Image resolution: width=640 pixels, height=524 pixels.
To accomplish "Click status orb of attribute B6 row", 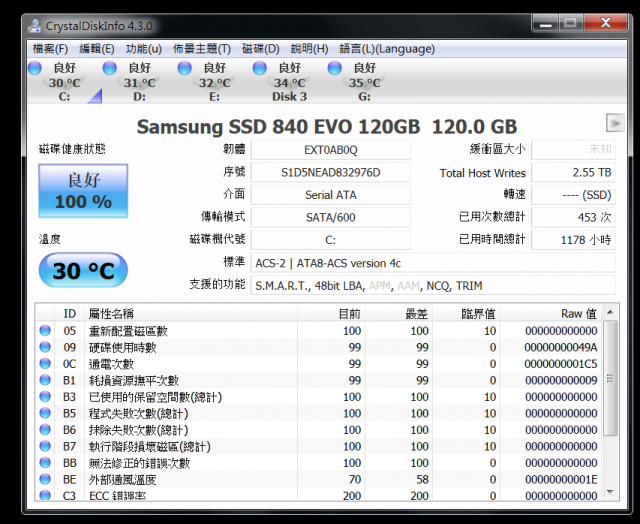I will [x=45, y=430].
